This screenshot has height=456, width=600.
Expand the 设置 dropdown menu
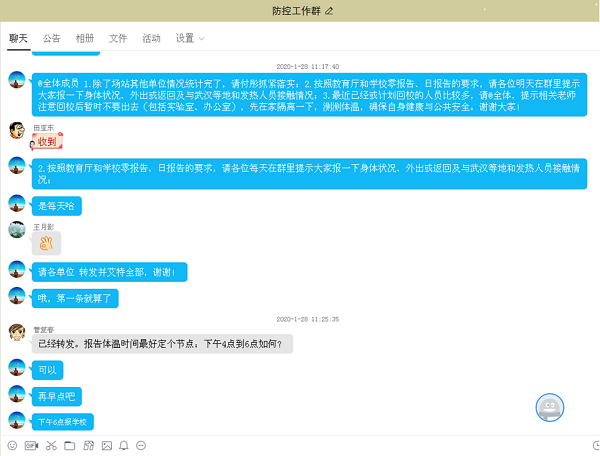tap(190, 38)
